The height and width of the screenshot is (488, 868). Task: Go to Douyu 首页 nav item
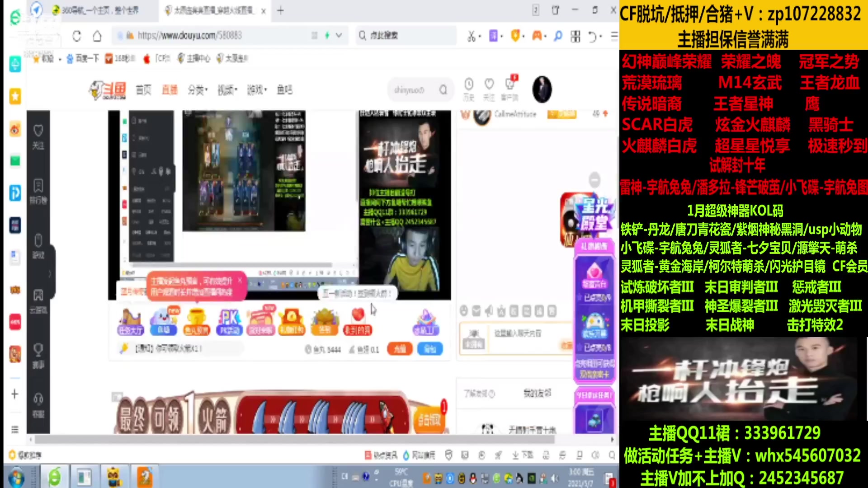tap(144, 90)
